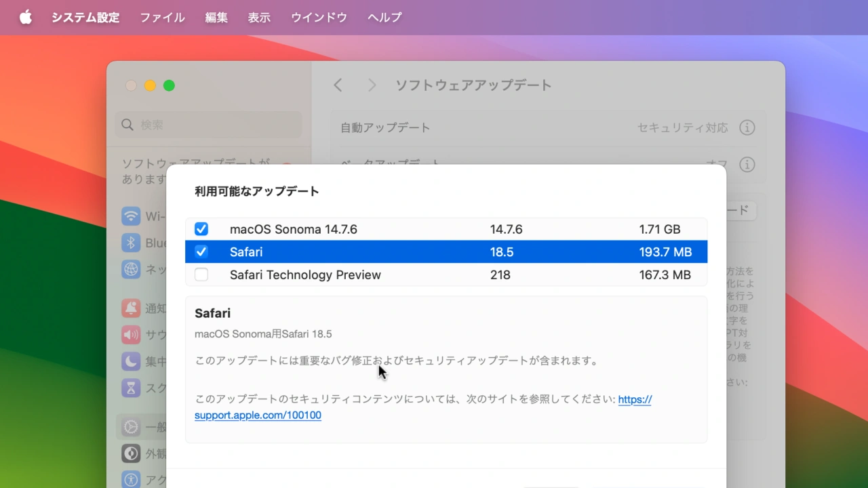Click the Focus moon icon
Viewport: 868px width, 488px height.
(x=131, y=361)
